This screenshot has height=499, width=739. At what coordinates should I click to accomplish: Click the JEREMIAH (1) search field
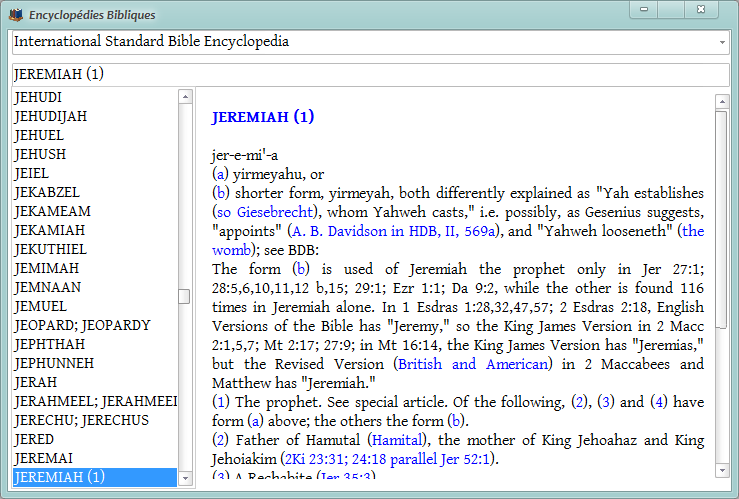[x=370, y=74]
